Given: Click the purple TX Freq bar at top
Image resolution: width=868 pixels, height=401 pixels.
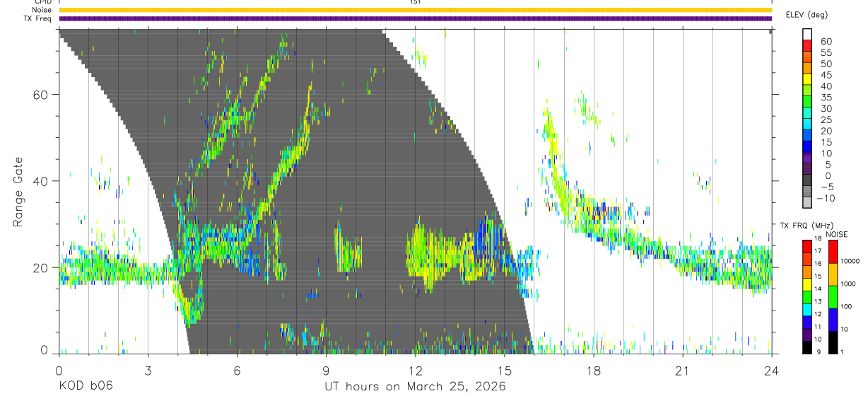Looking at the screenshot, I should pos(415,18).
